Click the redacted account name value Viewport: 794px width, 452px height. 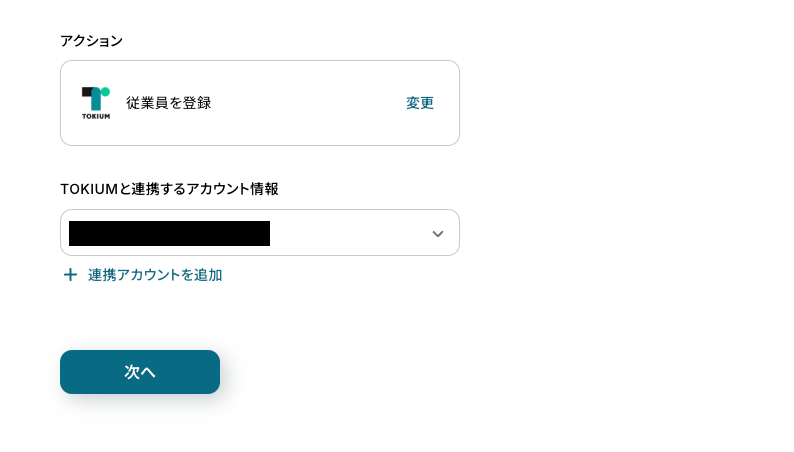169,234
